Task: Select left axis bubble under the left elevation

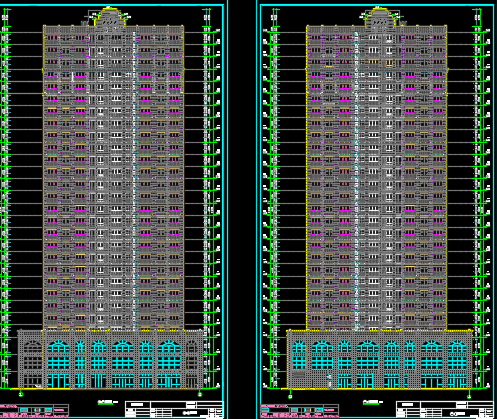Action: 21,394
